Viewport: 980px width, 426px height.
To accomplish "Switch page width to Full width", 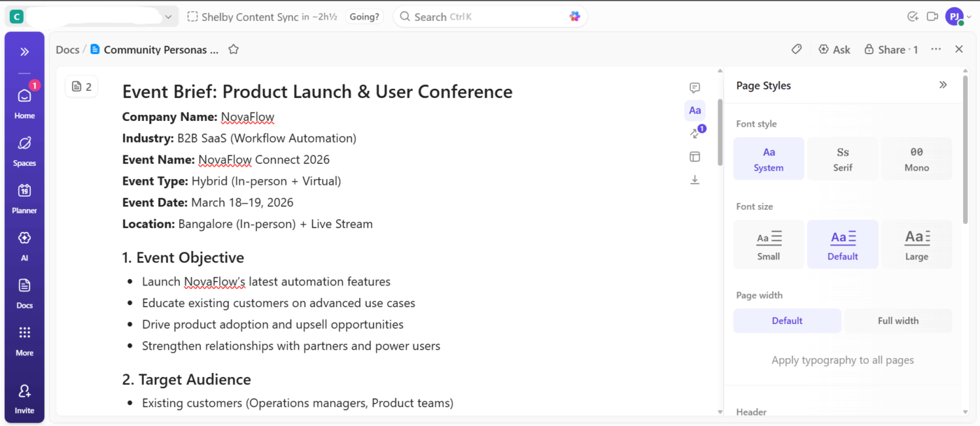I will coord(898,320).
